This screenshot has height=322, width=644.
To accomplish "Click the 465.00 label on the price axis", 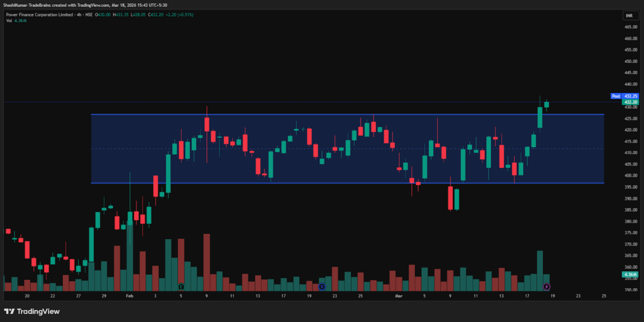I will (629, 27).
